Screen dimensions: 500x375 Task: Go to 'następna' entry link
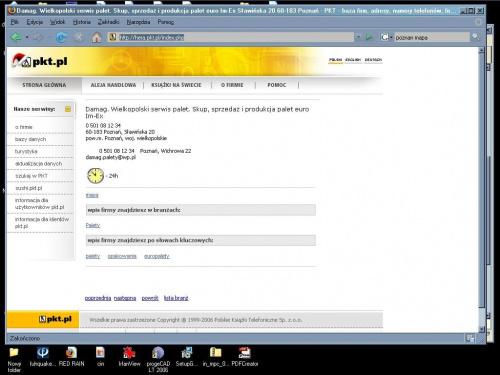pos(125,298)
